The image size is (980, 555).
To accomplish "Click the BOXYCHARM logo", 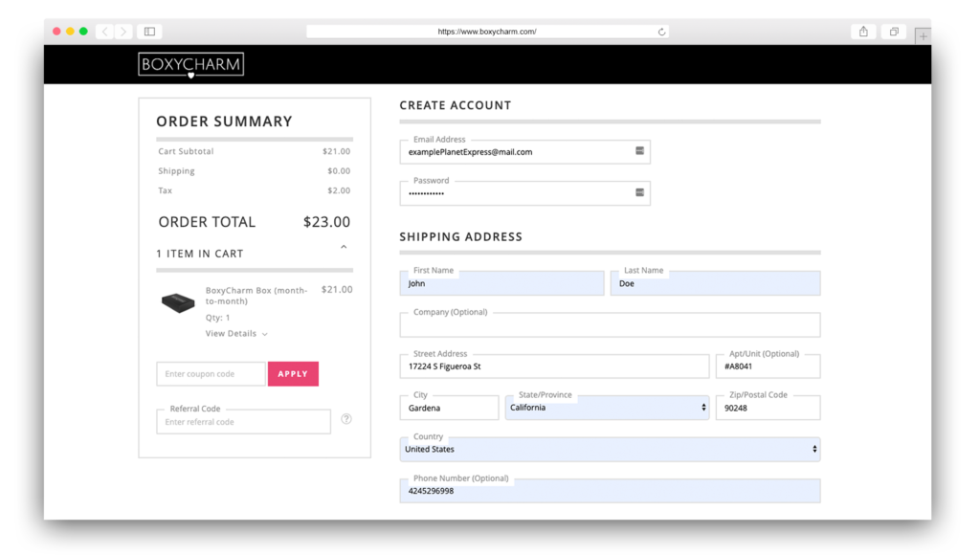I will (x=190, y=65).
